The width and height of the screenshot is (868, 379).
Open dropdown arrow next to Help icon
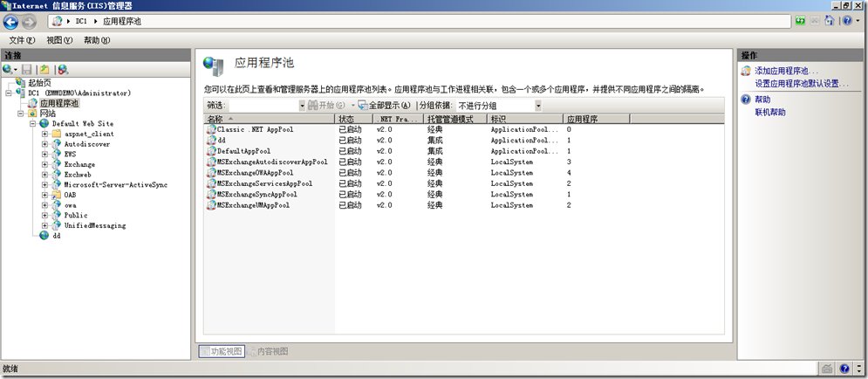[x=858, y=22]
